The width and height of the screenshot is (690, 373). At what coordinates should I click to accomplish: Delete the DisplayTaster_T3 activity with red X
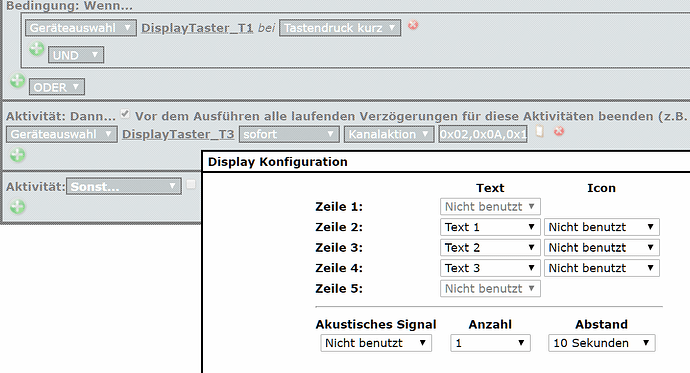pyautogui.click(x=559, y=131)
